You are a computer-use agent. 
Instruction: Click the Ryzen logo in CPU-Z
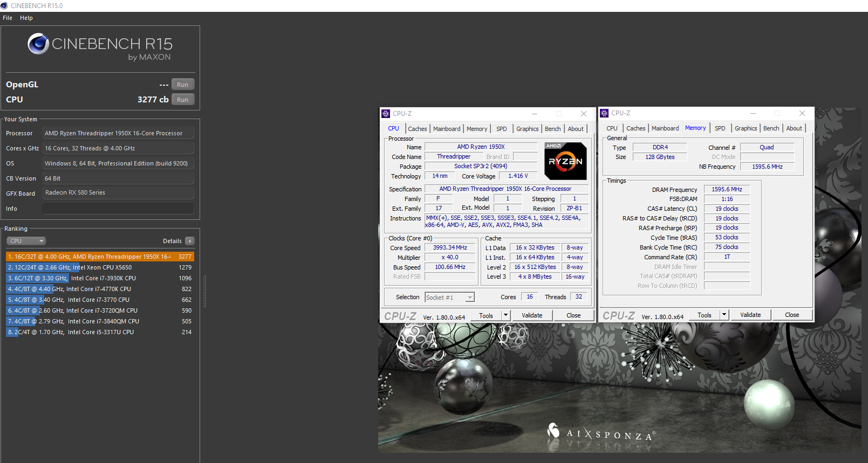pos(565,161)
